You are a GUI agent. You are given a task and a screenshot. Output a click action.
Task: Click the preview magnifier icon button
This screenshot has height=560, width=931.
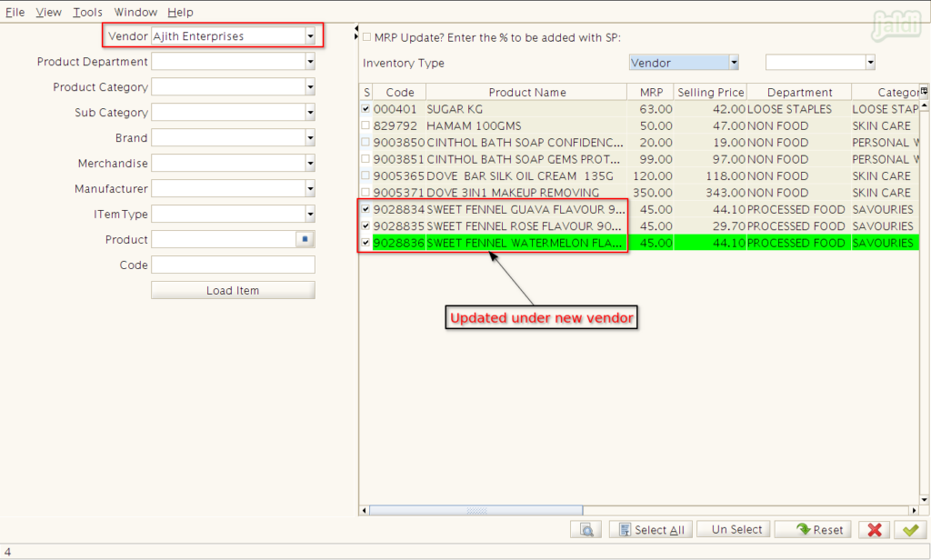click(586, 530)
